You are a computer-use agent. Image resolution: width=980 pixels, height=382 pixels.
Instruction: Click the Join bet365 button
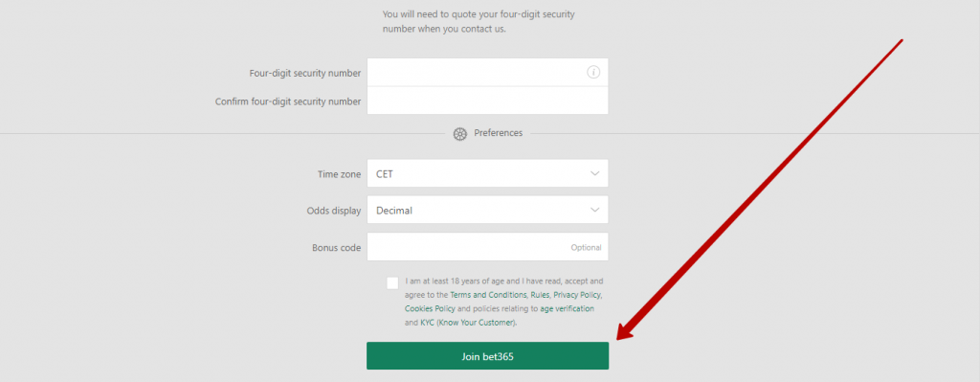tap(487, 356)
